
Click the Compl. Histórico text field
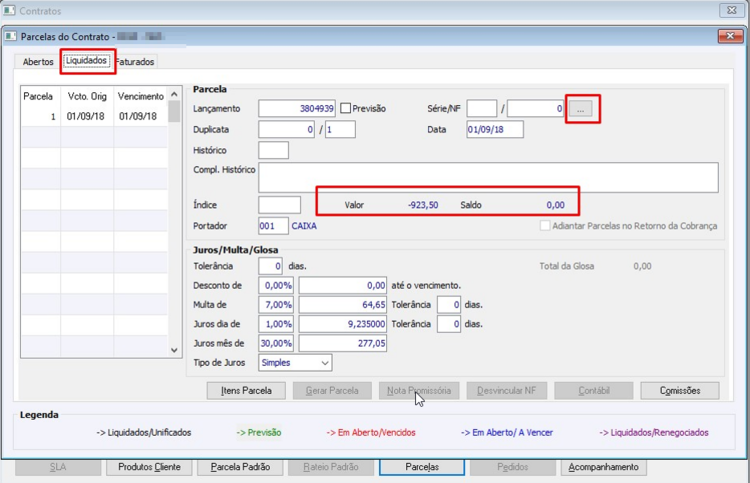tap(488, 177)
